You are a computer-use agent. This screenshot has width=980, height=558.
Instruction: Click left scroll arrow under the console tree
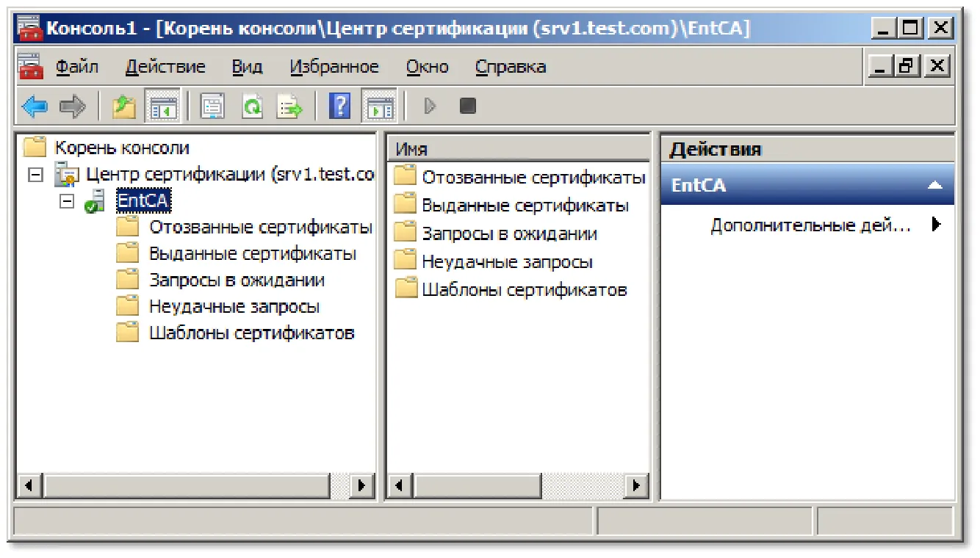29,485
